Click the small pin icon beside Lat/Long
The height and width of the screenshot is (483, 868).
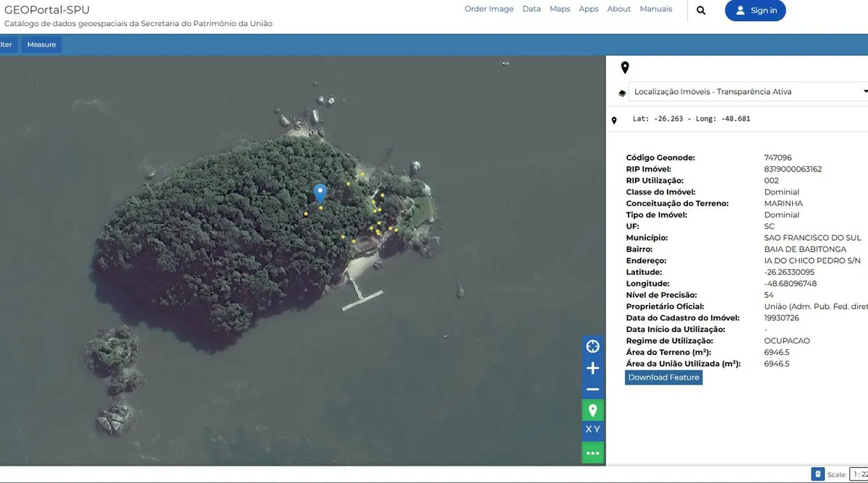[614, 121]
